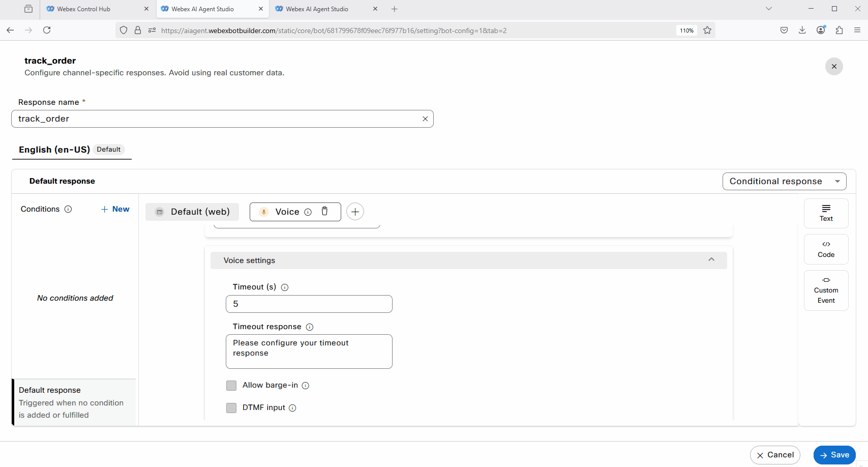This screenshot has width=868, height=467.
Task: Show info for Timeout response
Action: [x=310, y=327]
